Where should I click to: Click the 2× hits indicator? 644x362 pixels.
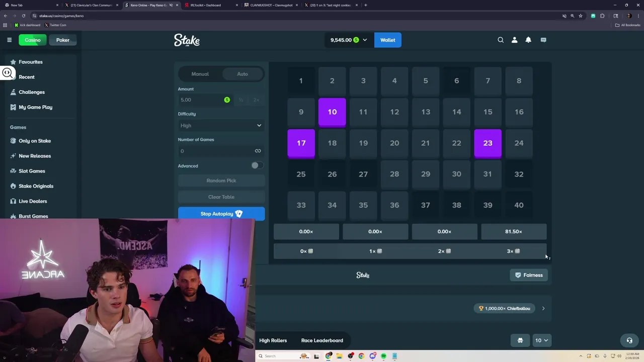444,251
